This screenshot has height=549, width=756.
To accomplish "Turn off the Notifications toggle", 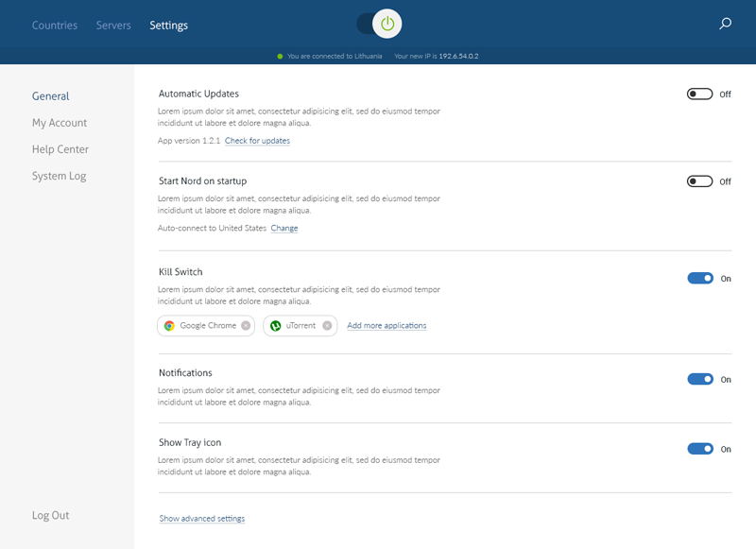I will coord(700,379).
